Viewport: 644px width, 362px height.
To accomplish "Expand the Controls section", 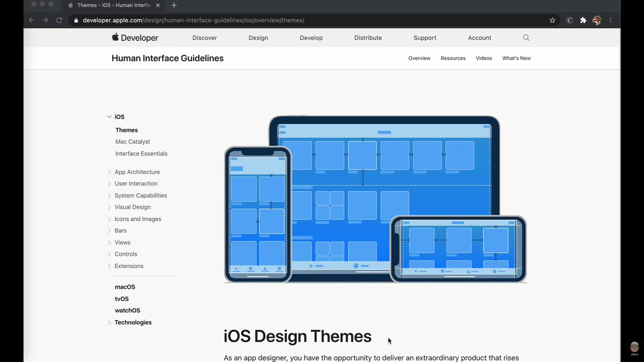I will pos(109,255).
